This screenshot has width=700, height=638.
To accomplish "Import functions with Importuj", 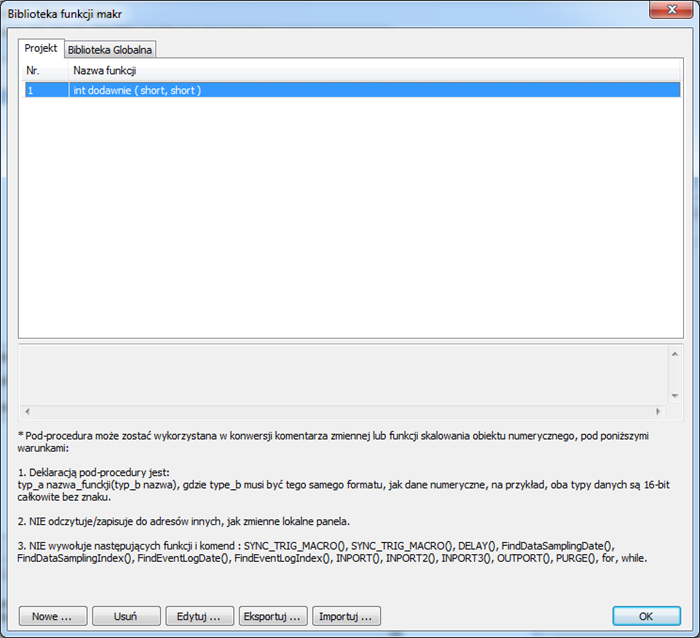I will click(x=346, y=616).
